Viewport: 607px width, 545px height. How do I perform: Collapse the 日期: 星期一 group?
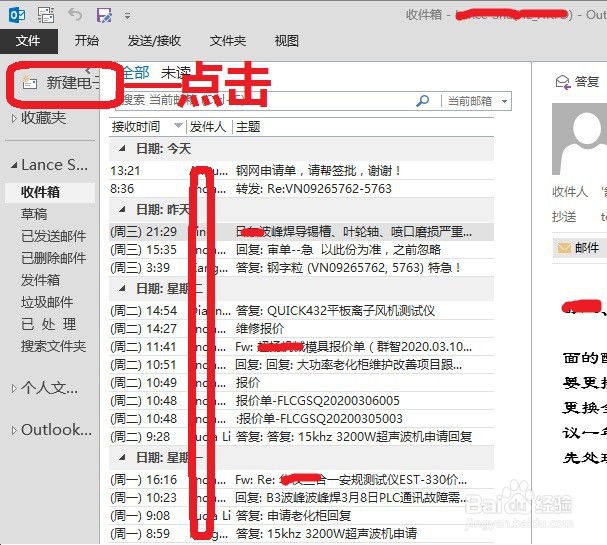click(x=122, y=457)
